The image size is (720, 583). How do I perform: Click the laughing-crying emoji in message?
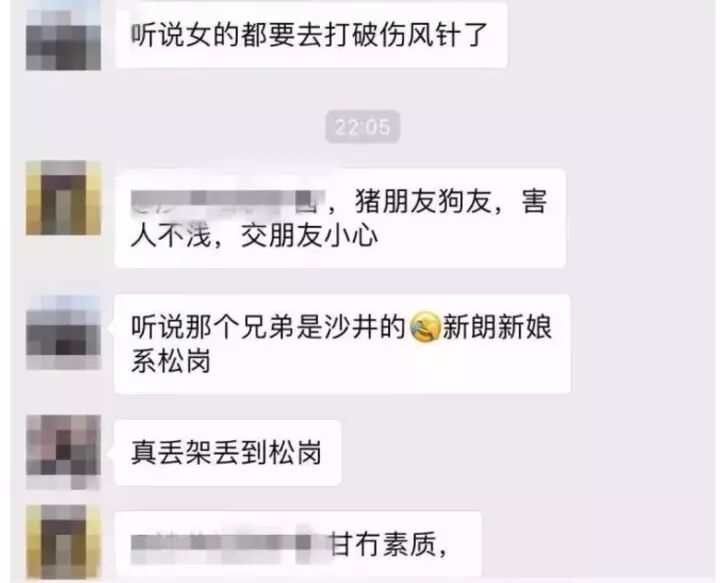tap(423, 327)
